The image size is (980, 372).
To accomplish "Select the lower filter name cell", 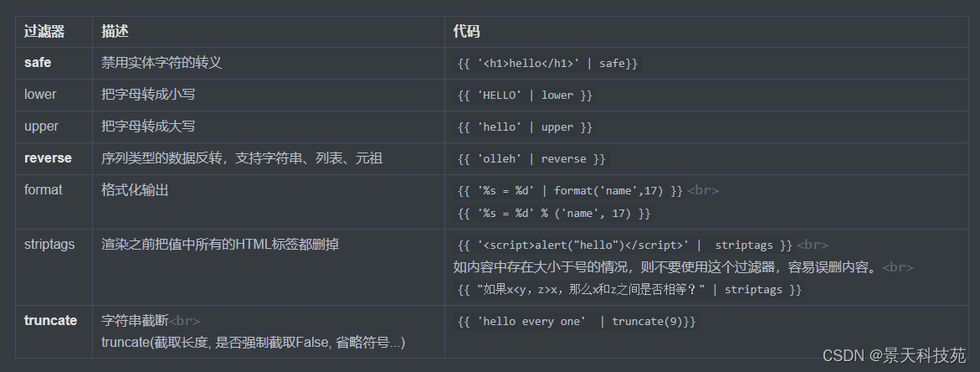I will 40,95.
